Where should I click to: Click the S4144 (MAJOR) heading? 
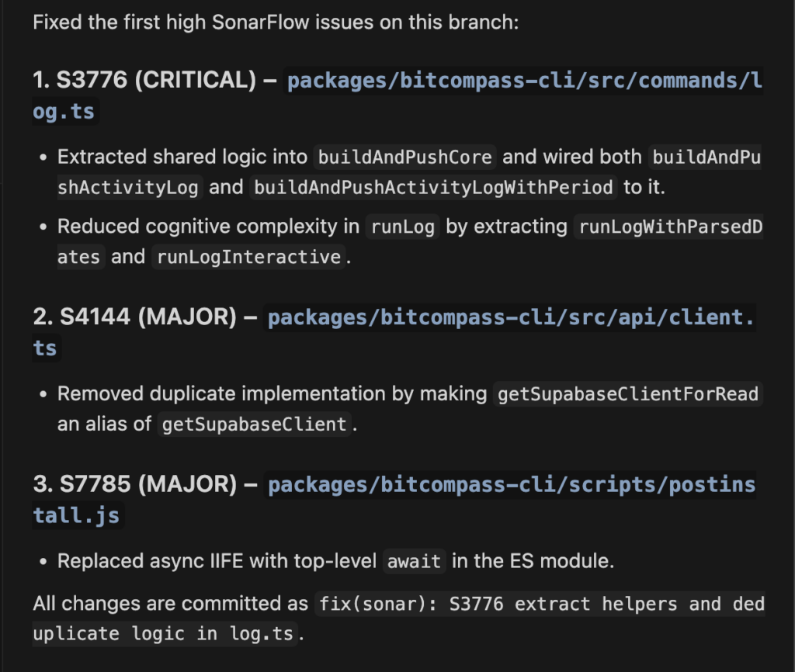(x=134, y=317)
